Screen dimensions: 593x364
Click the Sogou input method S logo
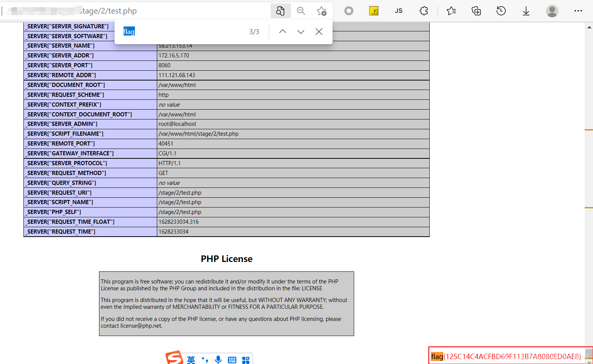pos(175,358)
